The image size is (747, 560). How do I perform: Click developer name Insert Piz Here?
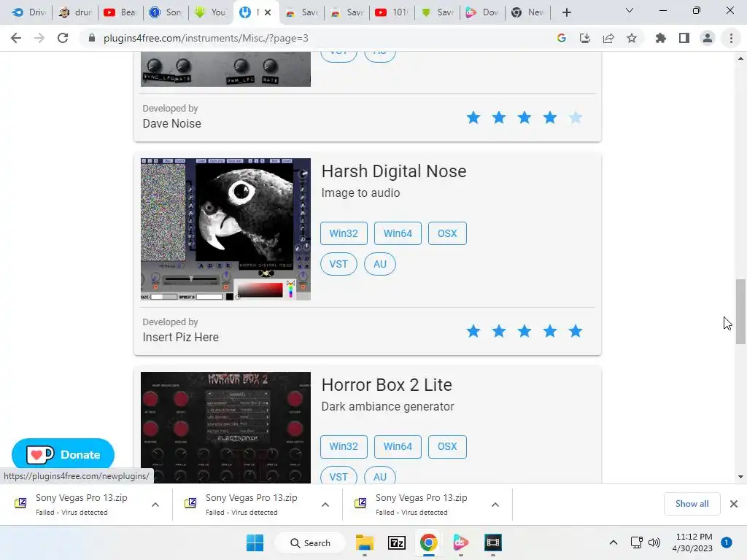click(181, 337)
